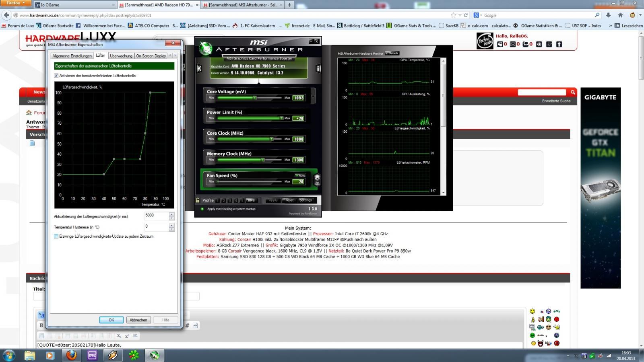Detach the hardware monitor
Viewport: 644px width, 362px height.
pos(392,53)
